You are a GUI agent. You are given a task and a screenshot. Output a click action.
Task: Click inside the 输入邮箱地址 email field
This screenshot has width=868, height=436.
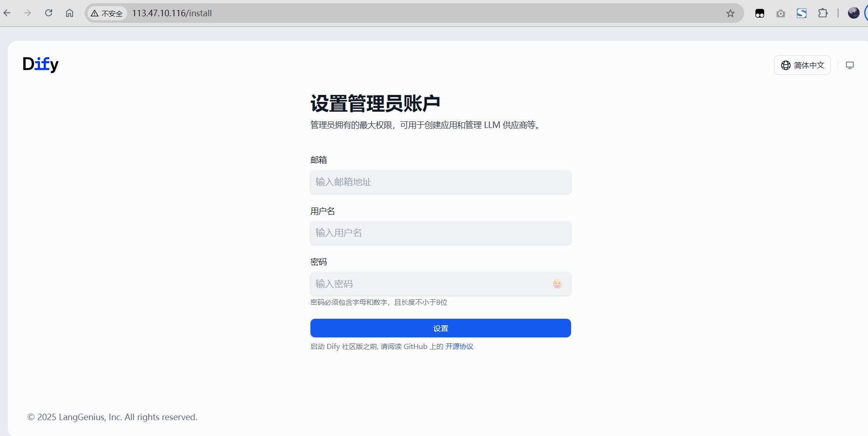point(440,182)
